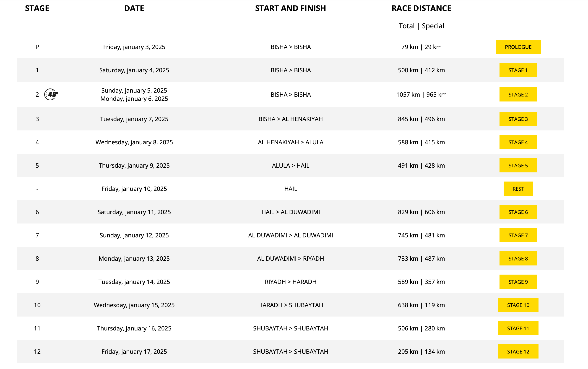Open the PROLOGUE button
The height and width of the screenshot is (369, 588).
(518, 47)
